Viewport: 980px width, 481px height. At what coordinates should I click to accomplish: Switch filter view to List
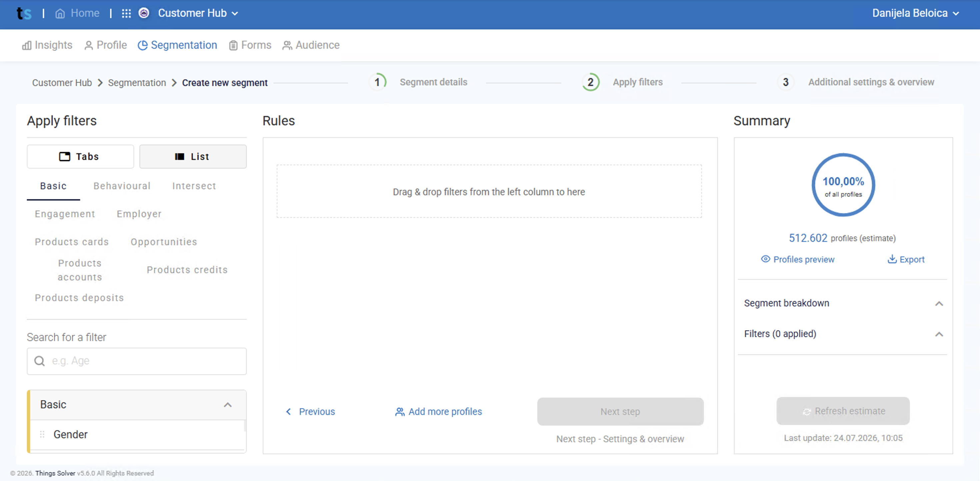(193, 157)
